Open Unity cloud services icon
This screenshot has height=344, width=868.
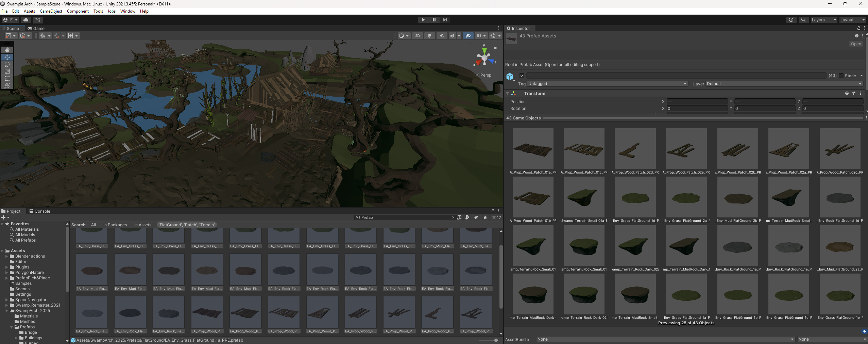click(x=26, y=20)
